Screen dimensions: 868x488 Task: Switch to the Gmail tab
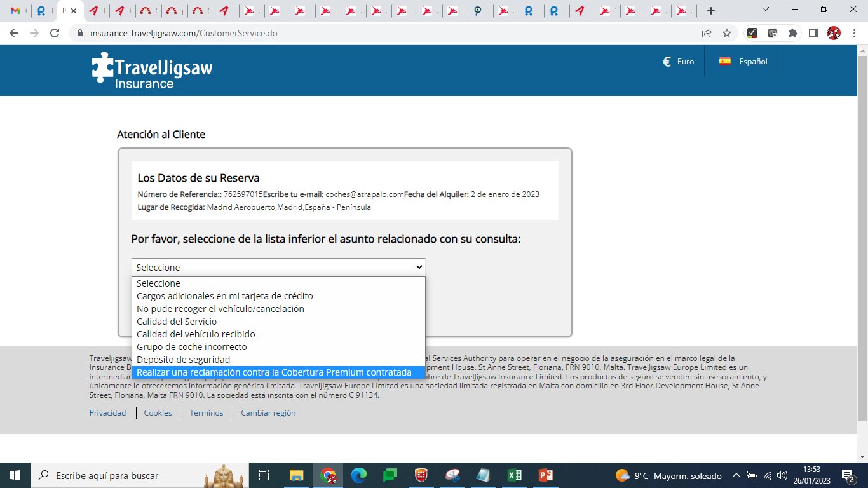click(x=17, y=11)
